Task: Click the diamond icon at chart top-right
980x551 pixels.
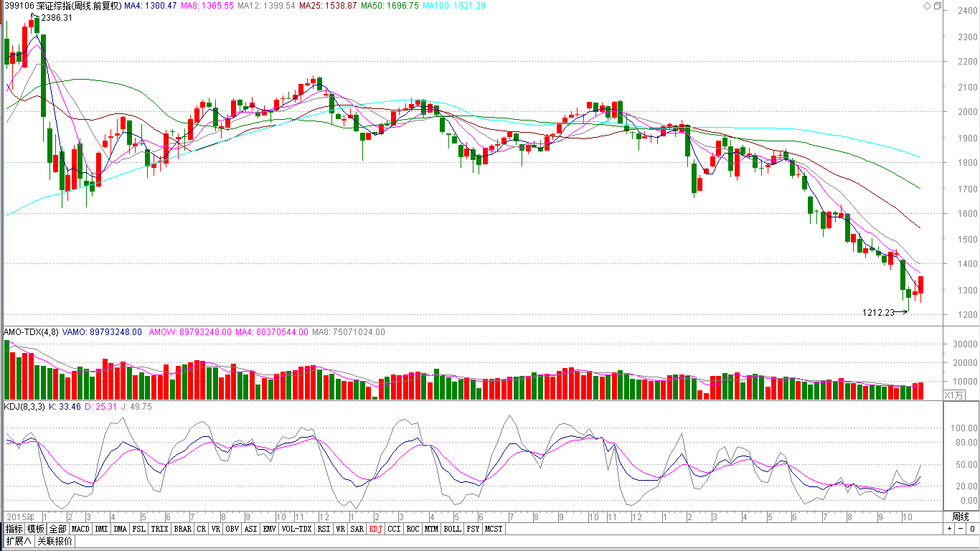Action: pos(928,6)
